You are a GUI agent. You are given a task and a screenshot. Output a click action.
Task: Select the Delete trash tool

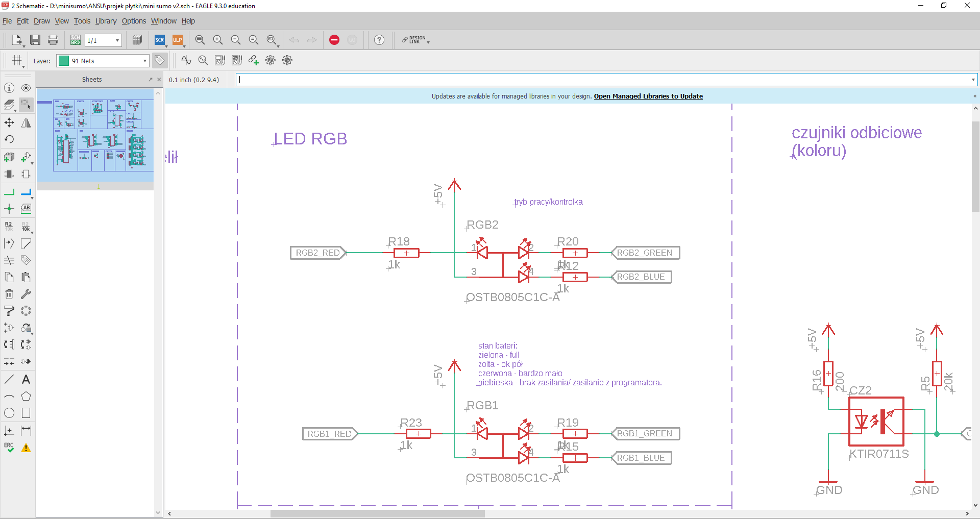[x=9, y=294]
